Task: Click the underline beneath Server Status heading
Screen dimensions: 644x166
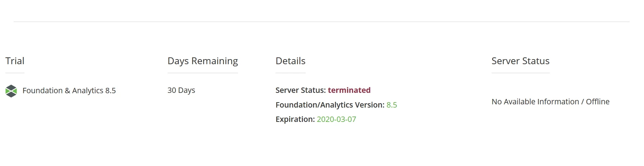Action: click(520, 73)
